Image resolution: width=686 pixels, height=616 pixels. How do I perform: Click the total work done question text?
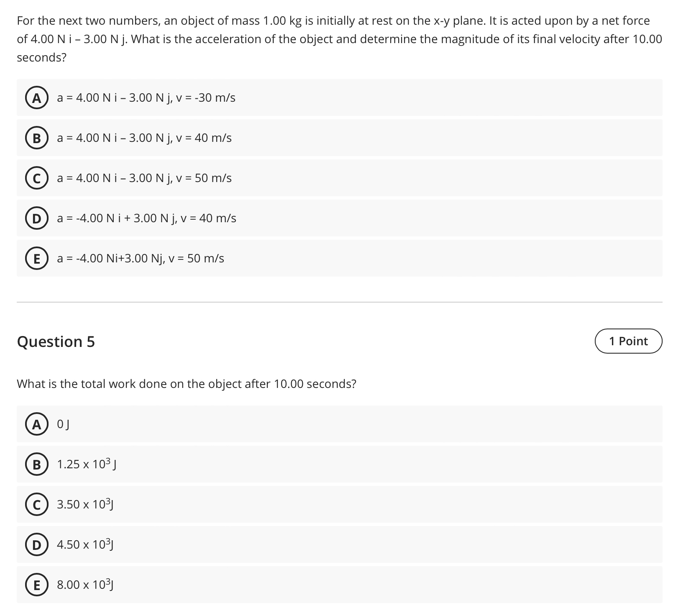[x=187, y=383]
